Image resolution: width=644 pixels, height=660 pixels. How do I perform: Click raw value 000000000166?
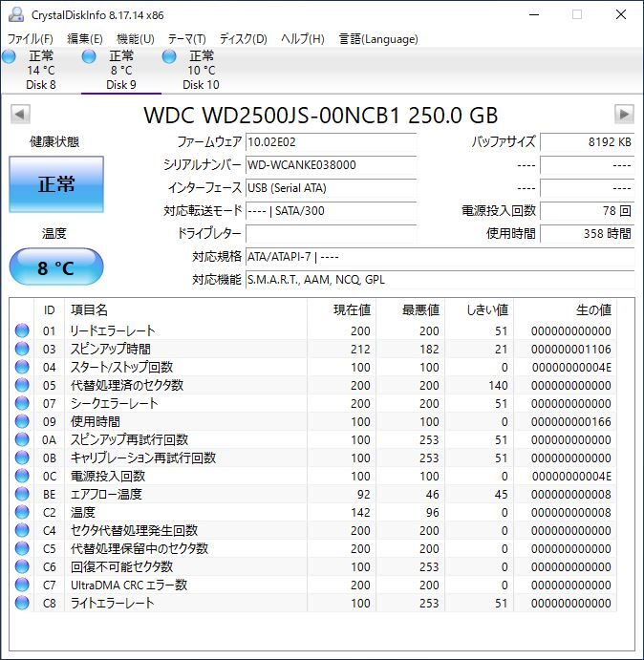pyautogui.click(x=570, y=422)
